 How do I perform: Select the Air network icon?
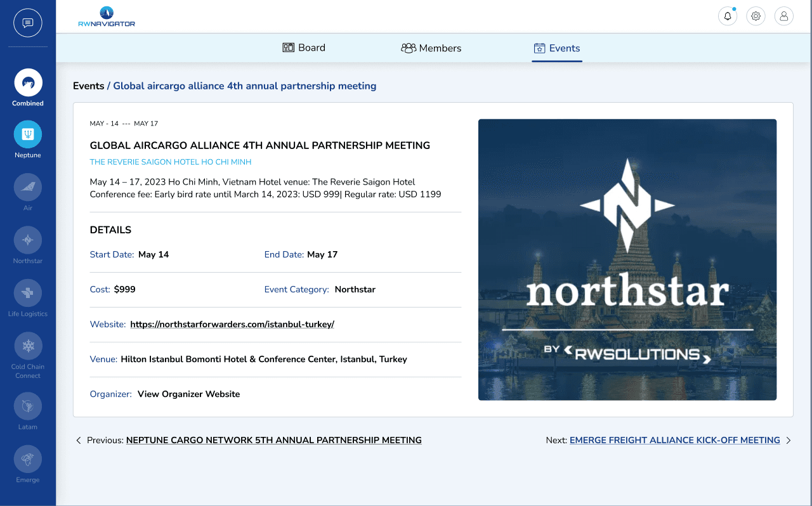(x=28, y=187)
